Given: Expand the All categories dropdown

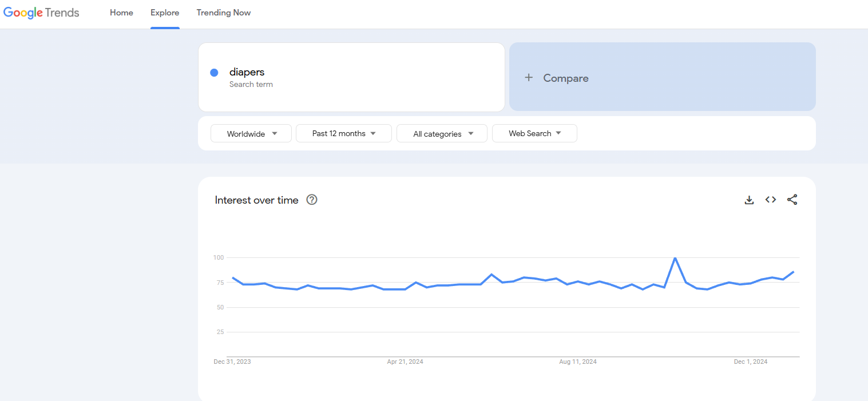Looking at the screenshot, I should tap(442, 133).
